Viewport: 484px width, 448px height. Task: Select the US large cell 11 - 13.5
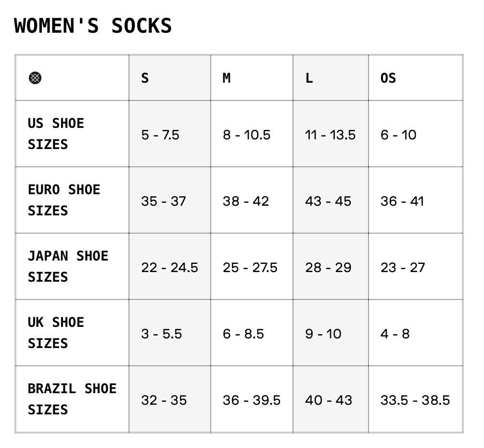[x=330, y=135]
